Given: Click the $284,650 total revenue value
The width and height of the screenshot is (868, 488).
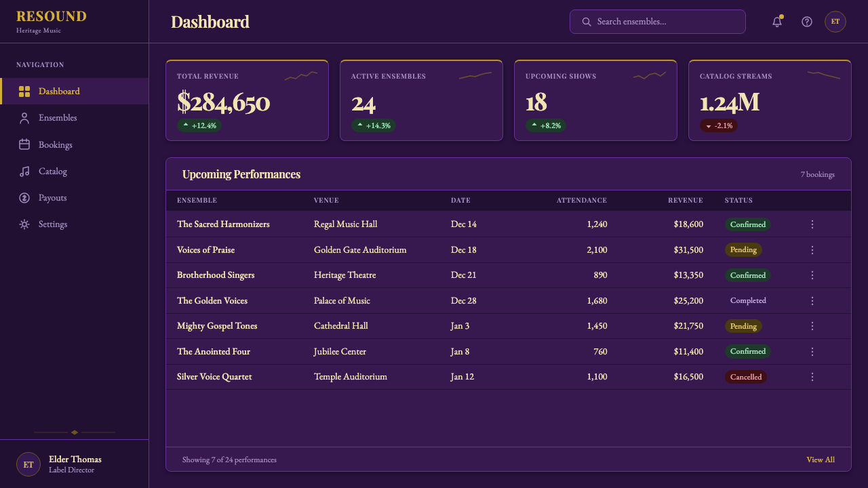Looking at the screenshot, I should click(x=224, y=102).
